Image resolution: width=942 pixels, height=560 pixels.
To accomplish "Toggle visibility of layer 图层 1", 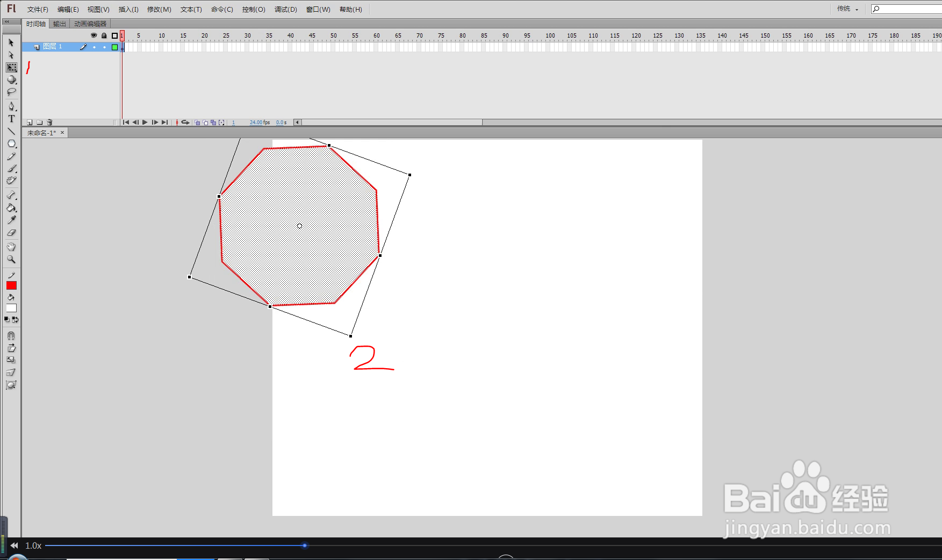I will (x=94, y=47).
